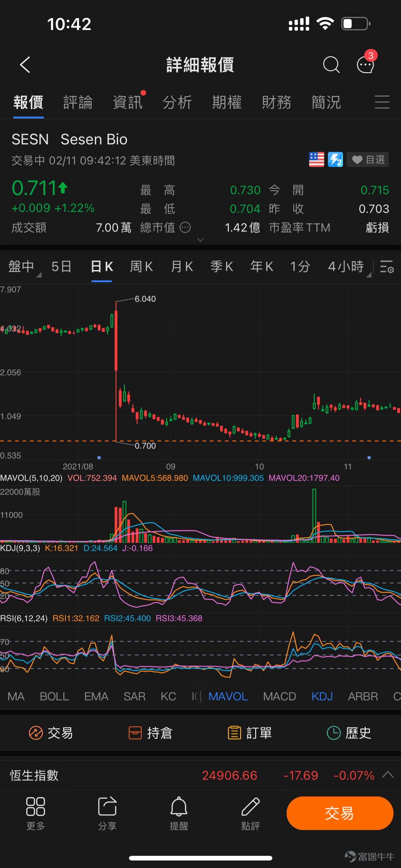Image resolution: width=401 pixels, height=868 pixels.
Task: Expand the 恆生指數 index bar chevron
Action: [388, 774]
